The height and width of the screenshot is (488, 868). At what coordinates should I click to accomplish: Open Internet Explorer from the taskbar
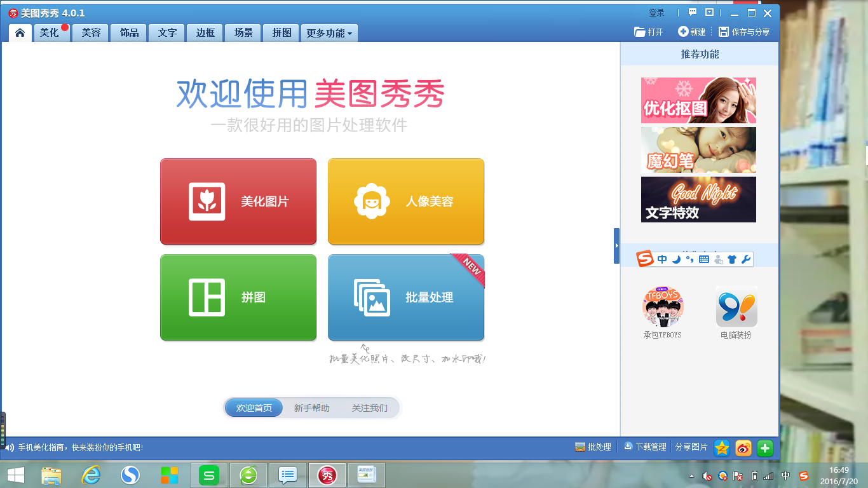coord(92,475)
